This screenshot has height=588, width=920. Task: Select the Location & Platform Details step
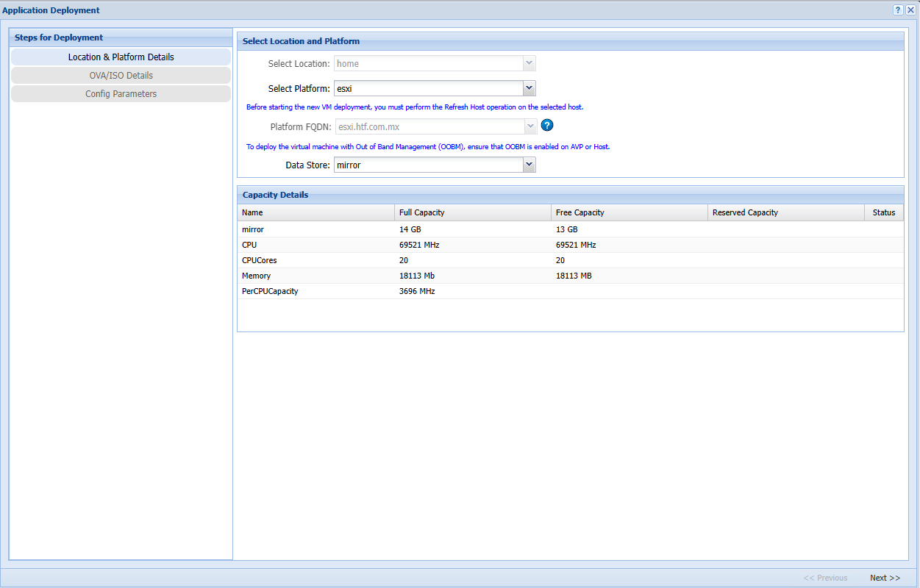(x=121, y=57)
